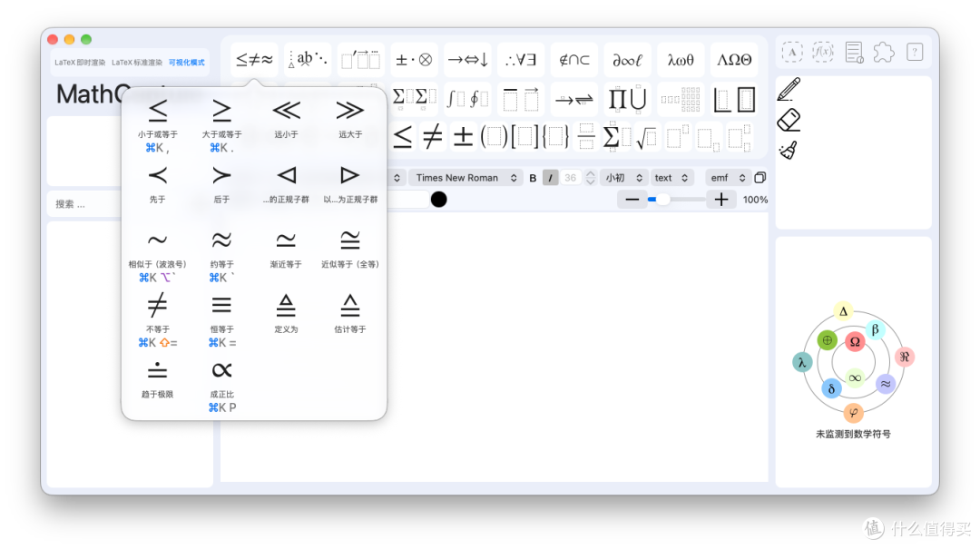Screen dimensions: 980x549
Task: Open the uppercase Greek ΛΩΘ palette
Action: pyautogui.click(x=734, y=60)
